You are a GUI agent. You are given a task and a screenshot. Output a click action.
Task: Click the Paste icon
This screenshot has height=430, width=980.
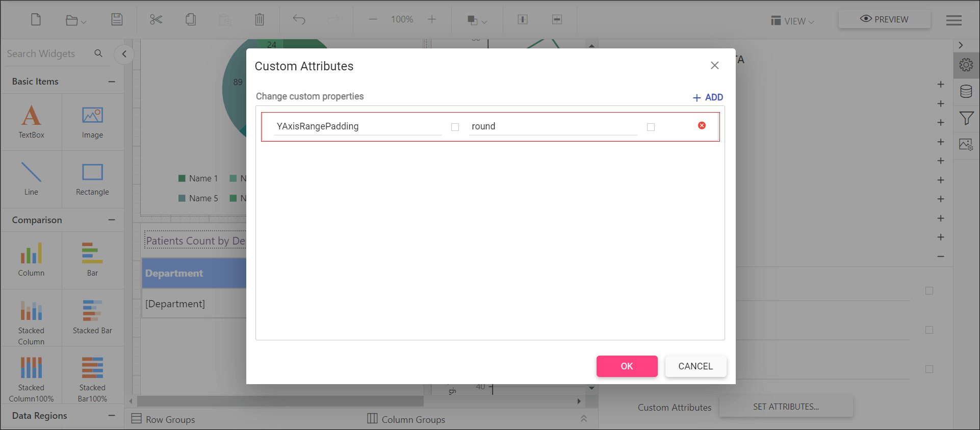click(225, 19)
